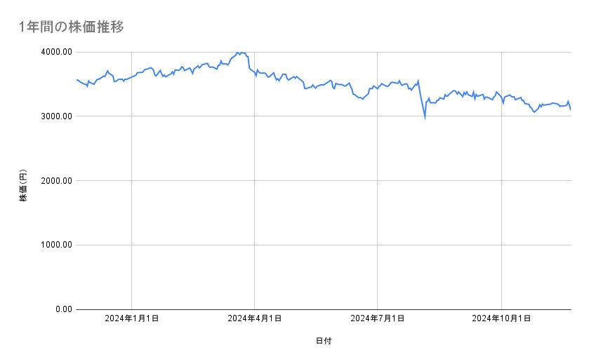The width and height of the screenshot is (589, 364).
Task: Select the horizontal axis title 日付
Action: coord(324,341)
